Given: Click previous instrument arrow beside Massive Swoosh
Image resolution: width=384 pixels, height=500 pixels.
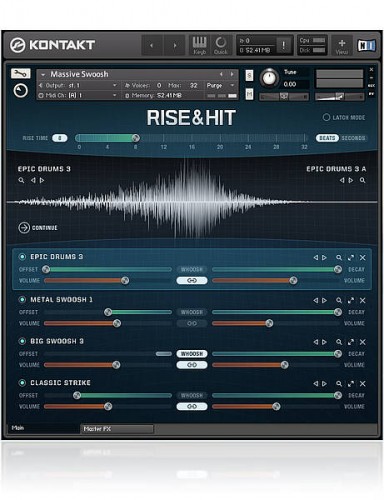Looking at the screenshot, I should [221, 74].
